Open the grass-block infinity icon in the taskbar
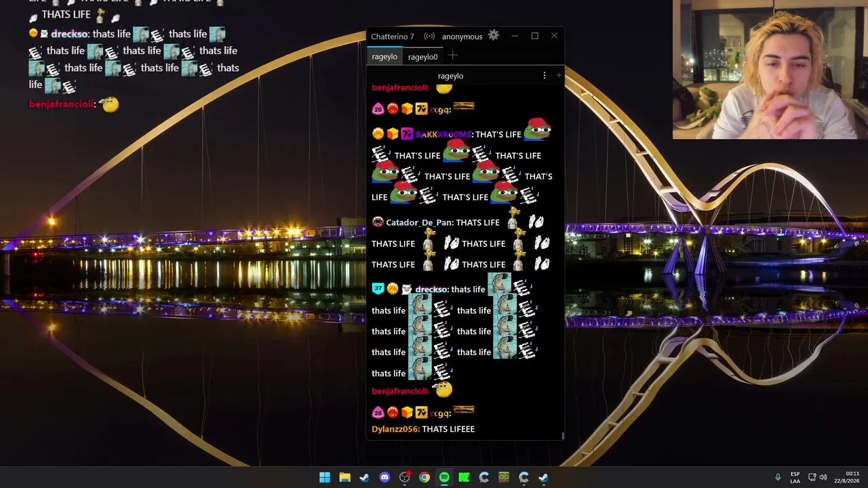The width and height of the screenshot is (868, 488). (x=504, y=477)
